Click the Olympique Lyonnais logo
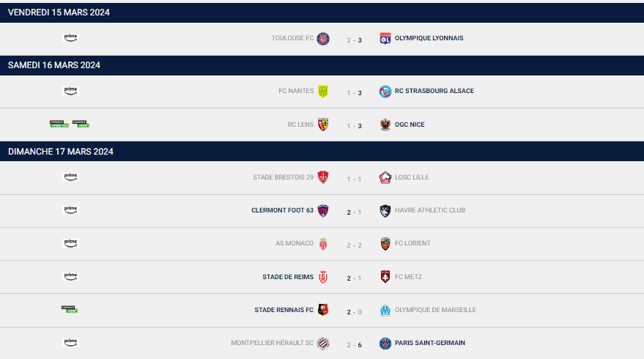The height and width of the screenshot is (359, 644). [385, 39]
